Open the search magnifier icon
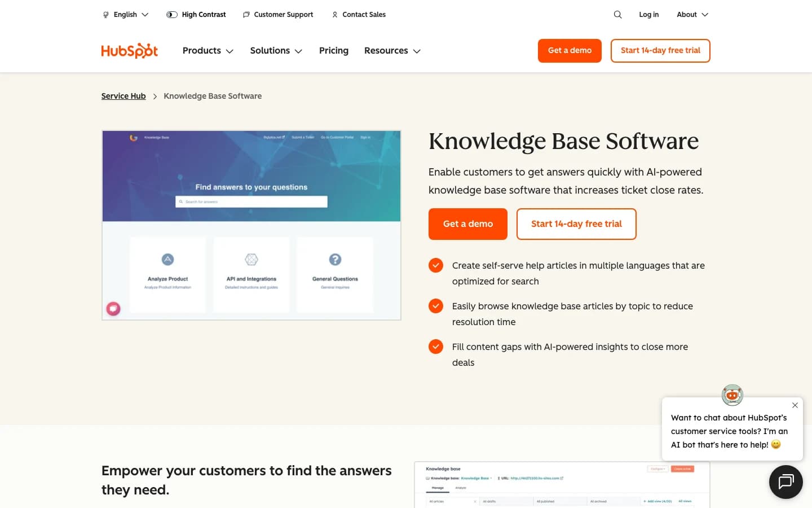Screen dimensions: 812x508 pos(617,15)
